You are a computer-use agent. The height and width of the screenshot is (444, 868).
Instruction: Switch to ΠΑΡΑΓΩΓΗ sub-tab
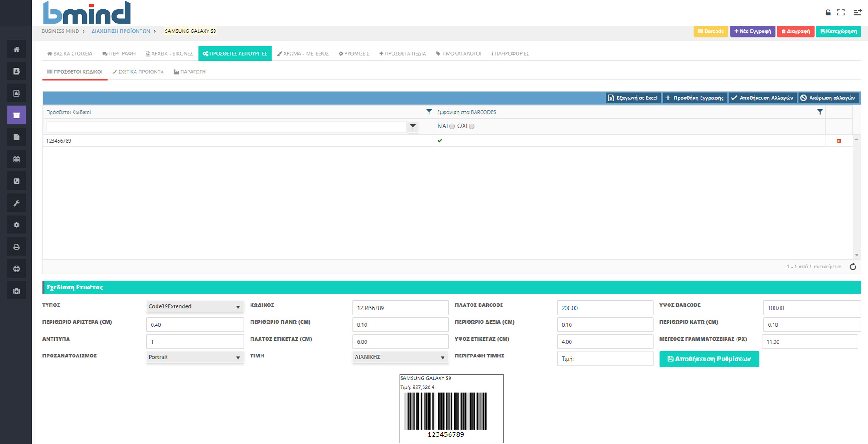(x=190, y=72)
